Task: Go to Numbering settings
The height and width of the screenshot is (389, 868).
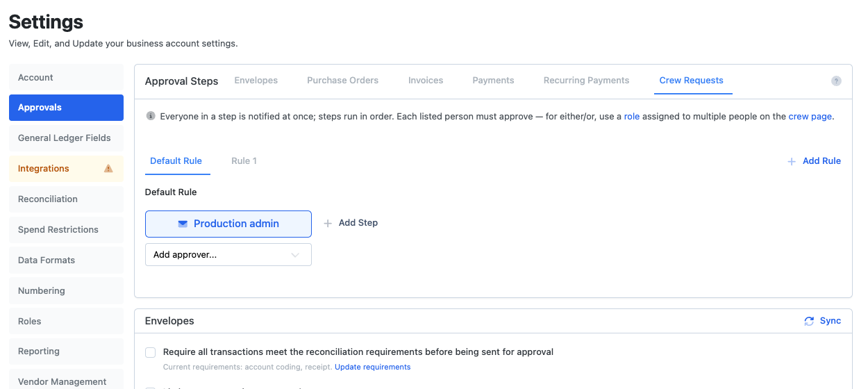Action: [x=66, y=291]
